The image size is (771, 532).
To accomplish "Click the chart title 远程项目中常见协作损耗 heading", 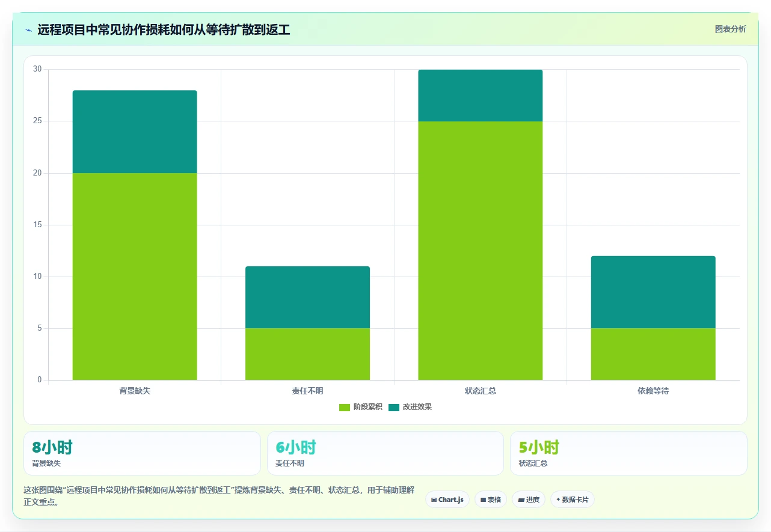I will click(x=164, y=29).
